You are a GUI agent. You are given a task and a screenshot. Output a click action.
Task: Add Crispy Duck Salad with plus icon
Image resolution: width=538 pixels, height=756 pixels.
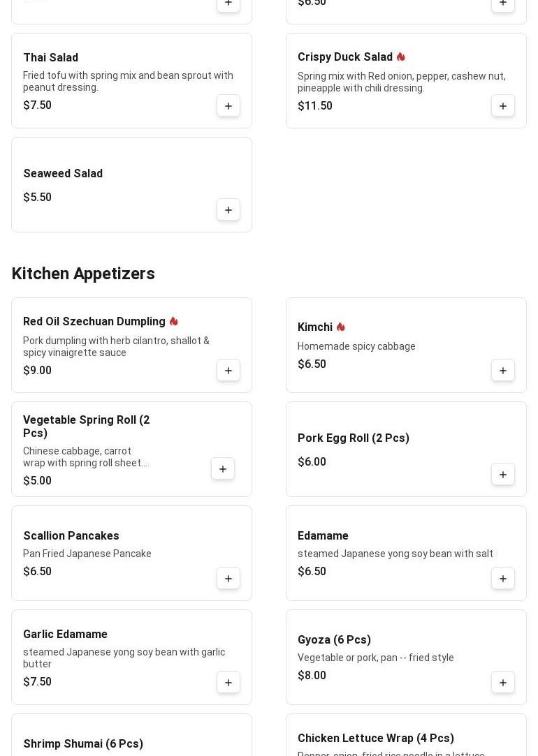[503, 105]
